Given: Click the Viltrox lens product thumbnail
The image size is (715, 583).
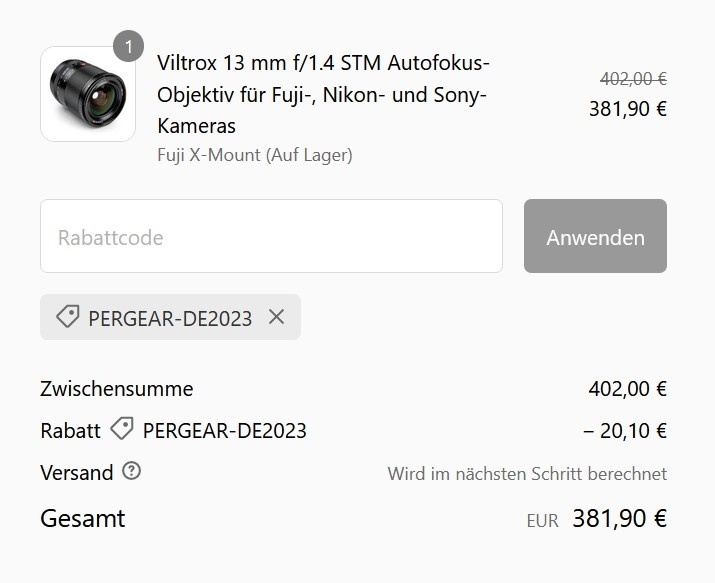Looking at the screenshot, I should point(88,94).
